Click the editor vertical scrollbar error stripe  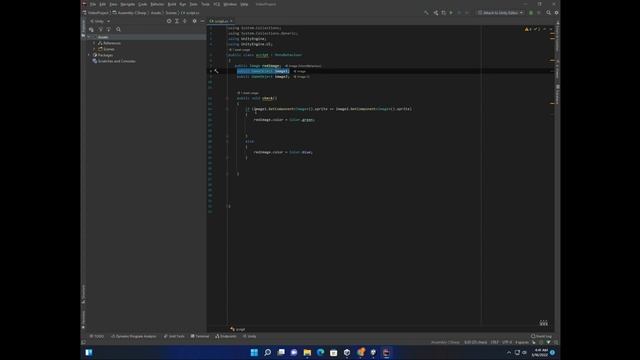click(x=552, y=176)
